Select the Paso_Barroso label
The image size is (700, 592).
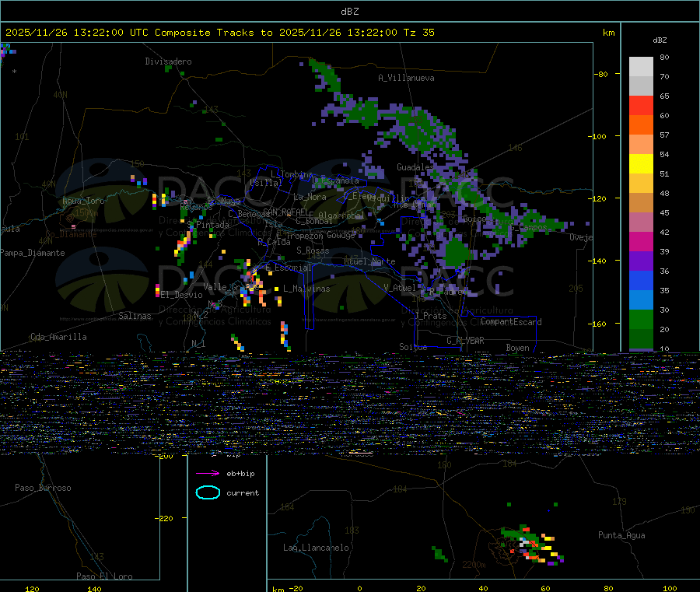pos(43,488)
